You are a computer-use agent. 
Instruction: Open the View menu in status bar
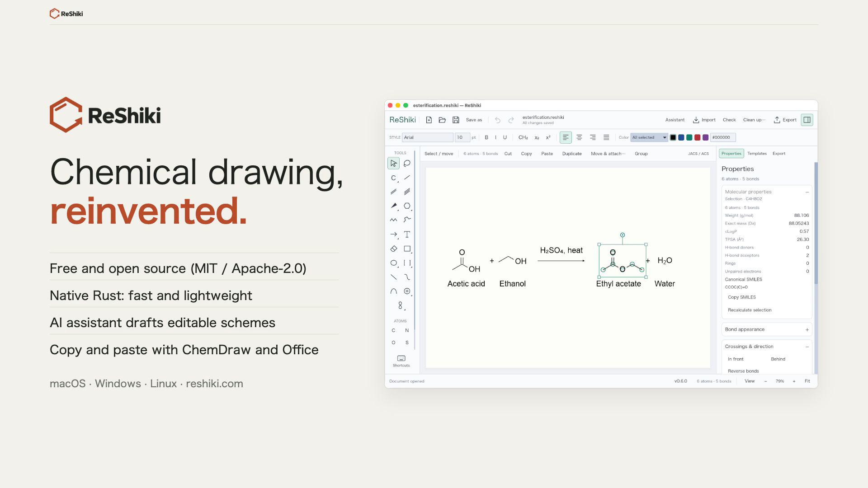click(x=750, y=381)
